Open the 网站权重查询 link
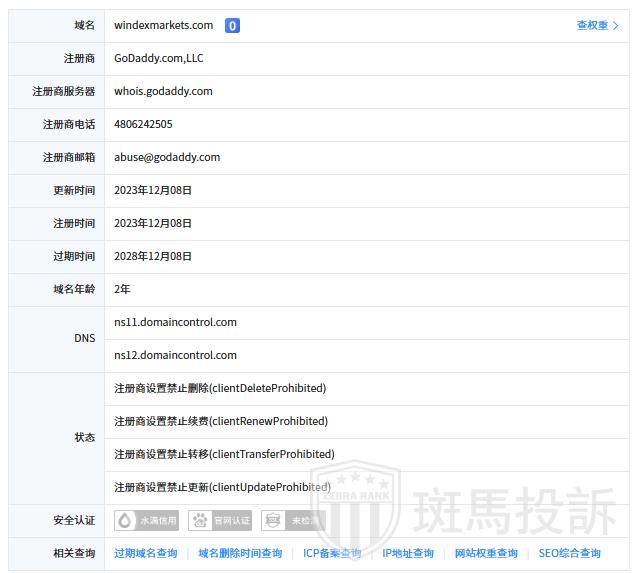635x573 pixels. coord(486,553)
